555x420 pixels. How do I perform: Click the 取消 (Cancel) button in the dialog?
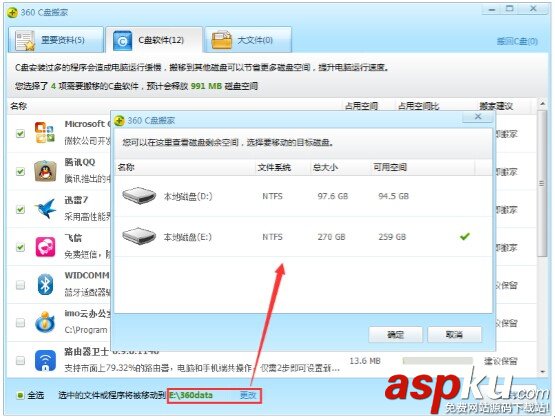click(x=454, y=334)
